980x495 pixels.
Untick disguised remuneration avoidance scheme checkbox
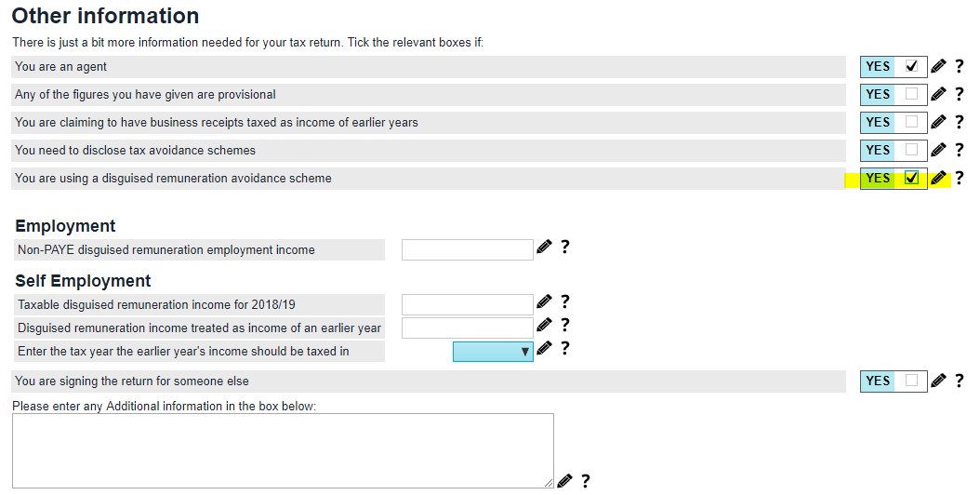coord(911,178)
